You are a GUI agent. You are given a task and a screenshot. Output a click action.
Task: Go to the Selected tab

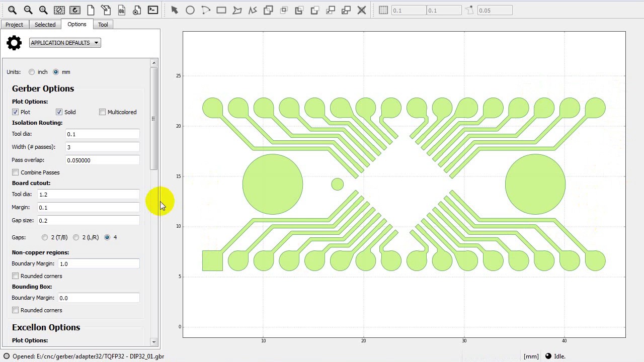(45, 25)
